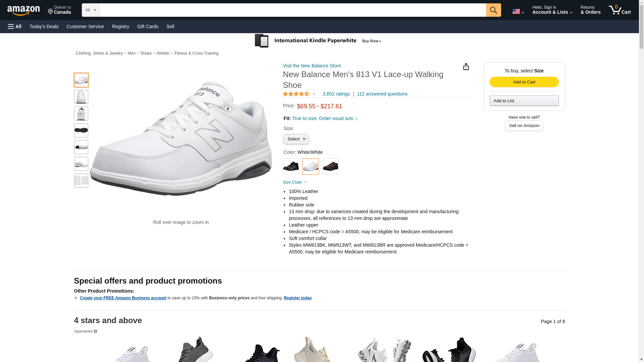Open the Size Select dropdown
This screenshot has width=644, height=362.
coord(296,139)
